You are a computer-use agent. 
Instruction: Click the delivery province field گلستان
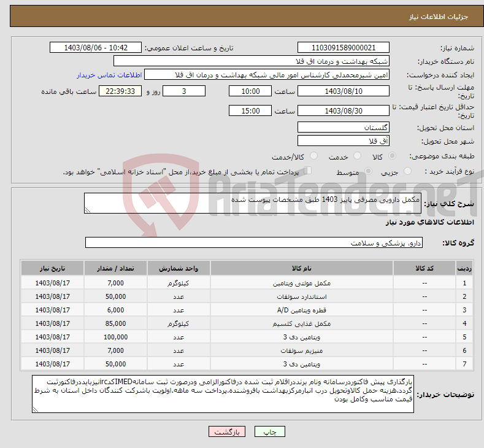click(x=344, y=127)
